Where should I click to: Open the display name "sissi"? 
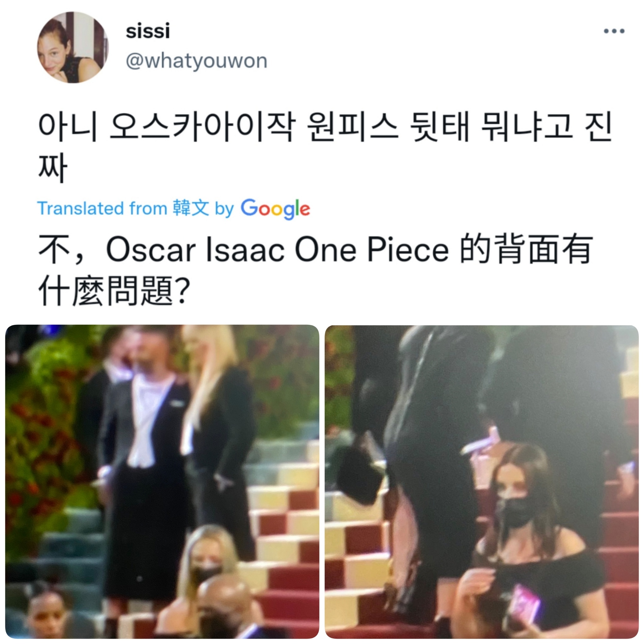point(148,31)
